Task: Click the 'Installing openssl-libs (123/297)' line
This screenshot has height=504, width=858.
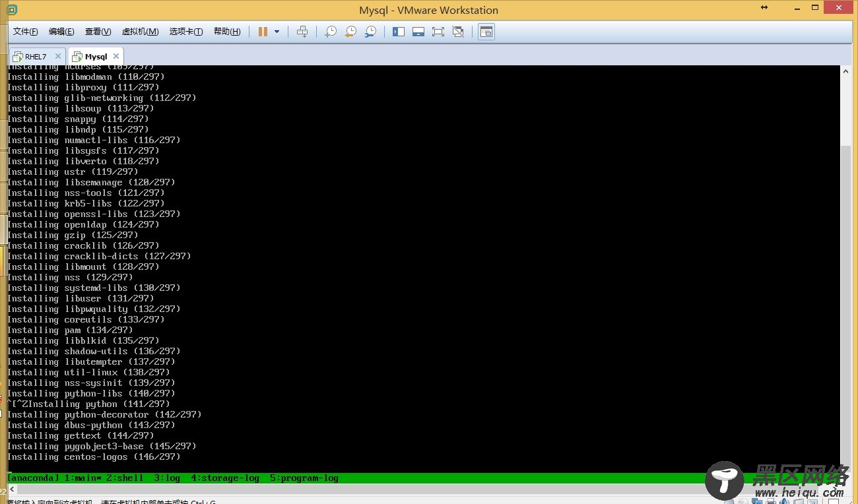Action: coord(94,214)
